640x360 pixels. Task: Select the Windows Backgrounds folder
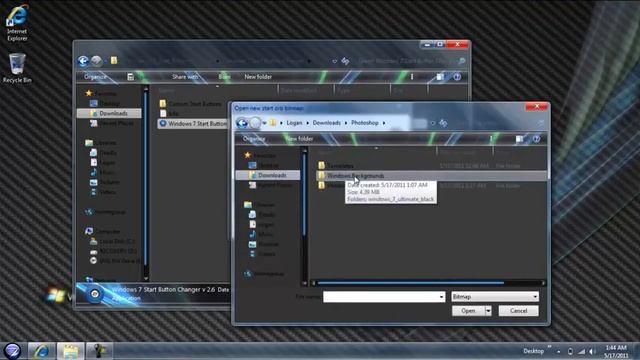431,176
